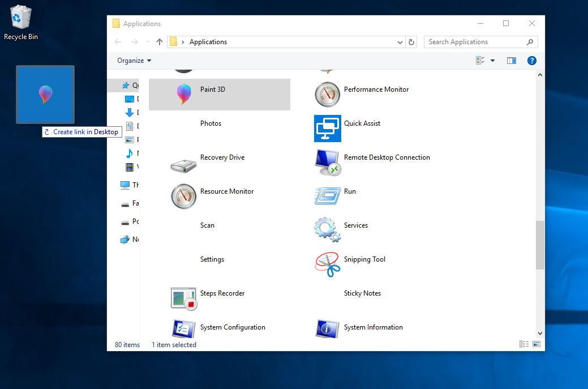Click the change view icon button

480,61
